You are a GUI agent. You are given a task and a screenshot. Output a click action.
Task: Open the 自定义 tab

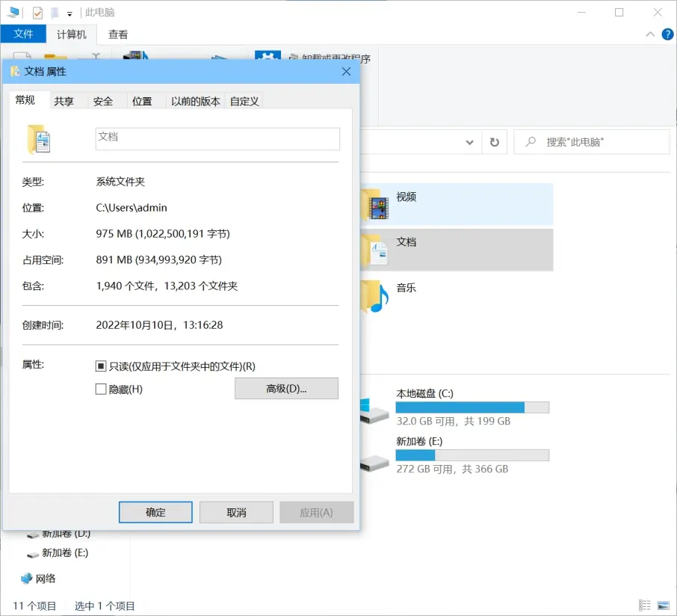pos(244,101)
